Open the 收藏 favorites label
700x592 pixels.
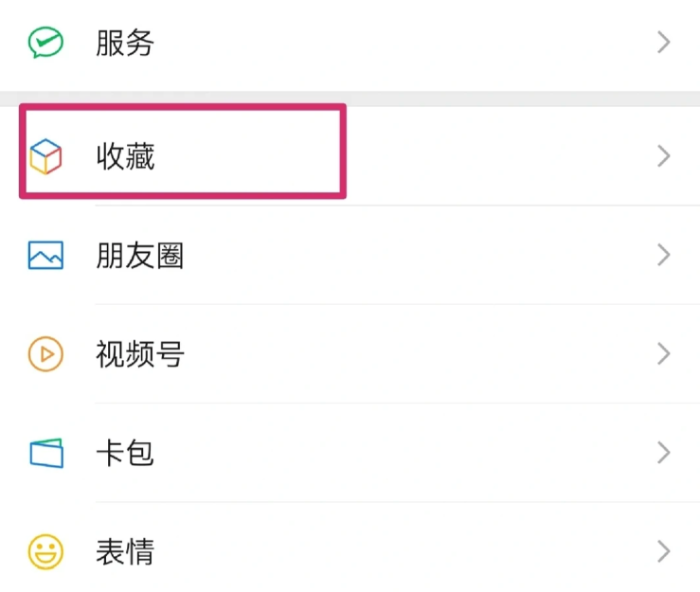point(124,156)
